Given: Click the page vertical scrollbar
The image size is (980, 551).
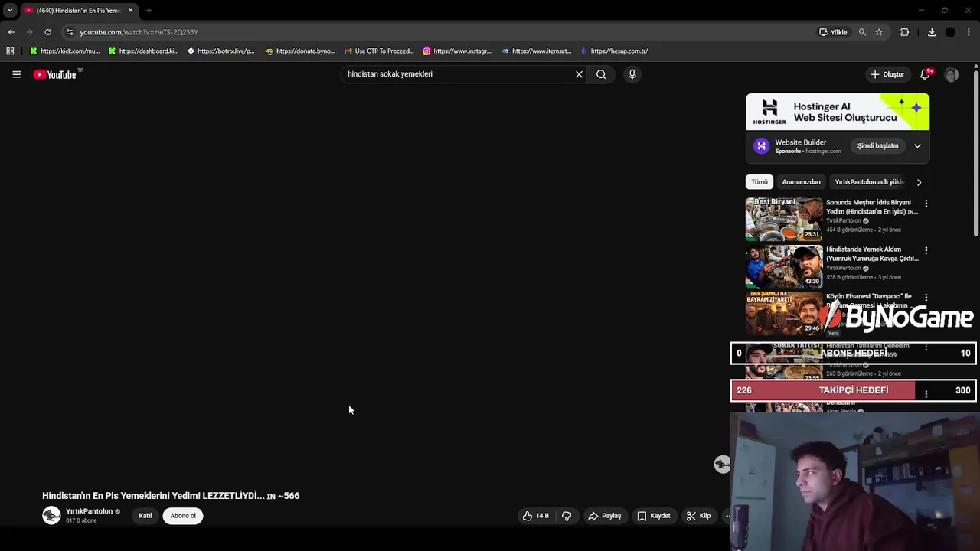Looking at the screenshot, I should pyautogui.click(x=976, y=153).
